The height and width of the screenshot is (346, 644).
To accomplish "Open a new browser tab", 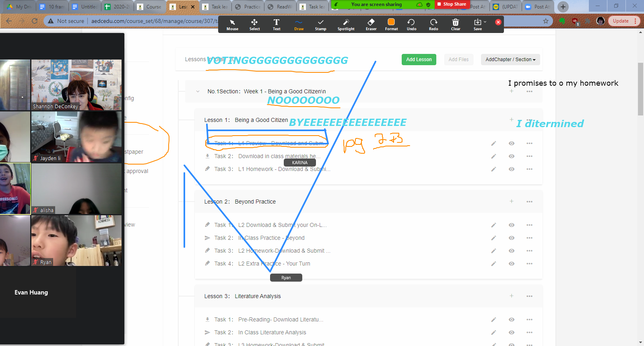I will (x=563, y=6).
